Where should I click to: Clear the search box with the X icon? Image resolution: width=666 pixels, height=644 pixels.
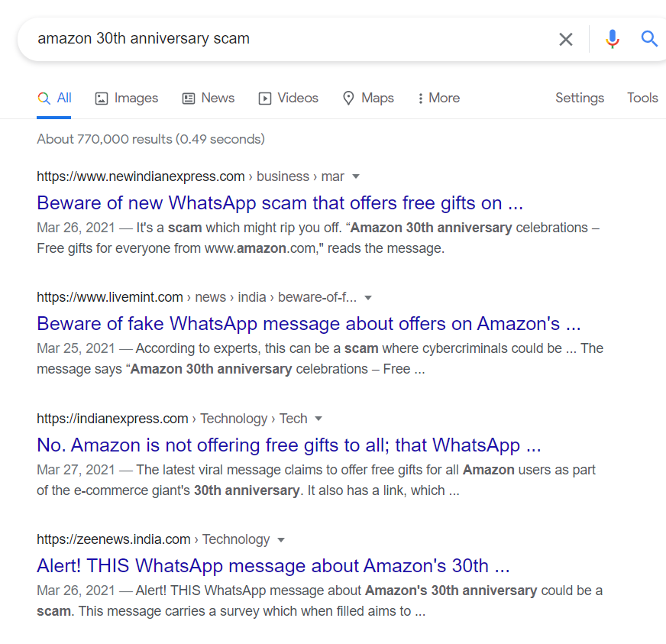tap(565, 39)
